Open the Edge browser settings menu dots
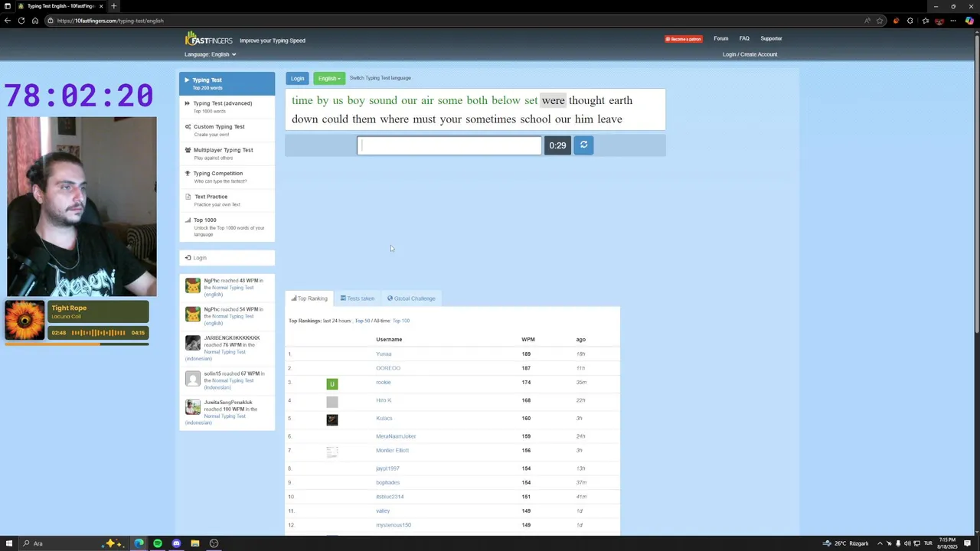Viewport: 980px width, 551px height. tap(954, 21)
